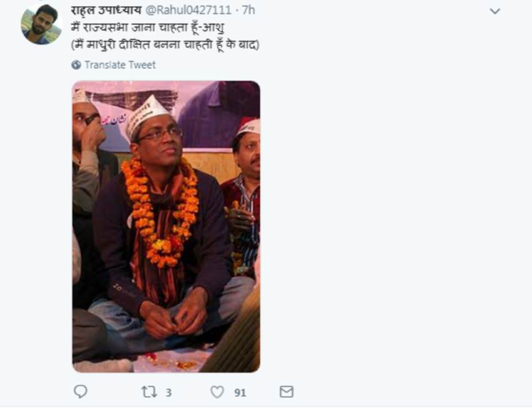Retweet this tweet using the arrows icon

pyautogui.click(x=149, y=392)
